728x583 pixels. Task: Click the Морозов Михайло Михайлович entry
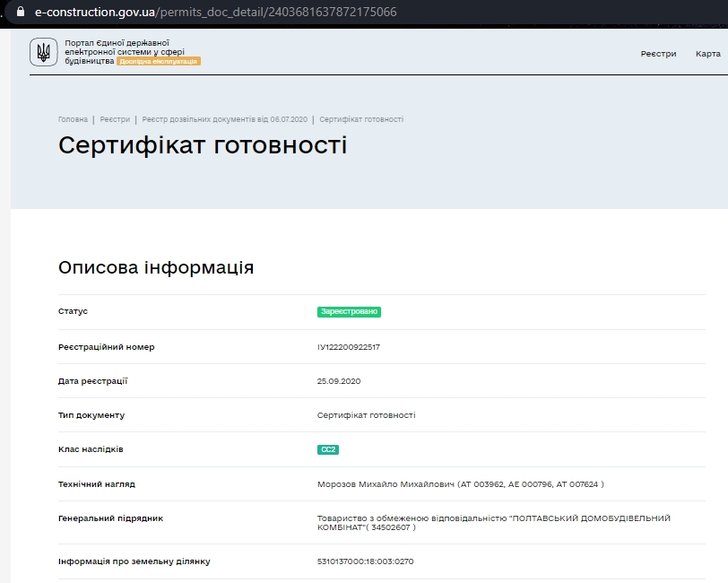461,484
